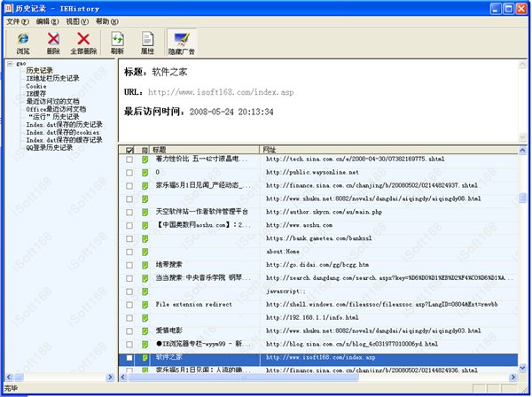Collapse the gao tree node
Image resolution: width=532 pixels, height=397 pixels.
pyautogui.click(x=10, y=64)
